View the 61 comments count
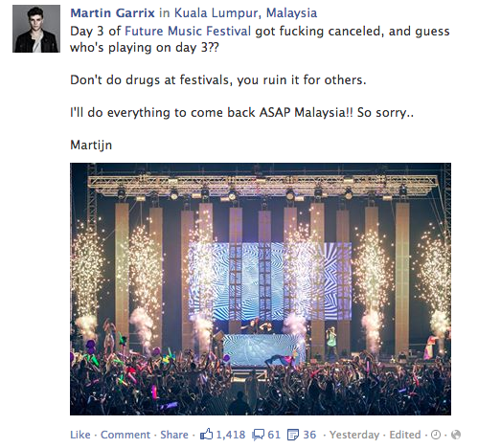 pos(274,435)
